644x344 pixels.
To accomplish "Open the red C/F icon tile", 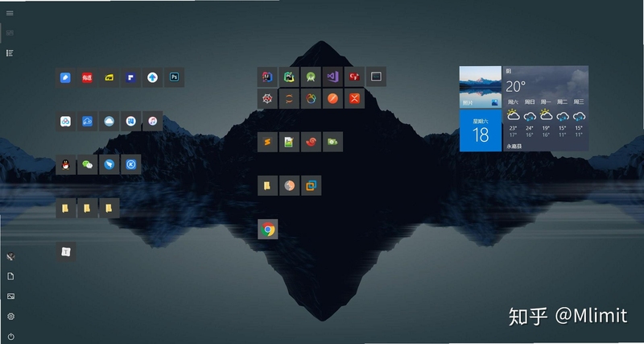I will [354, 77].
